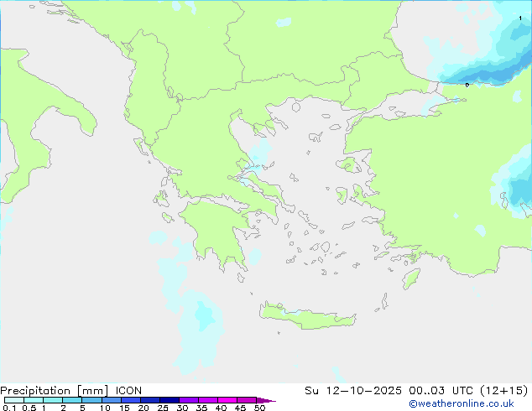Click the 0.1–0.5 mm palest legend swatch
Screen dimensions: 532x411
[x=14, y=400]
